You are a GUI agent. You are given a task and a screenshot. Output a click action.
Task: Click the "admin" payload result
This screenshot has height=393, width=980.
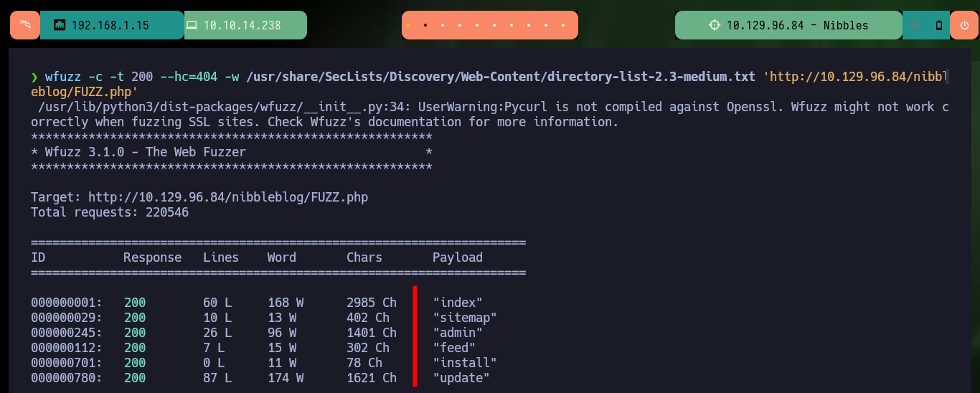coord(458,333)
